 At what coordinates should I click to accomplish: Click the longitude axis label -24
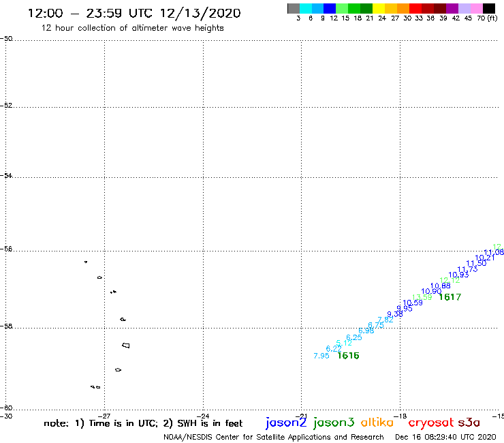click(203, 416)
